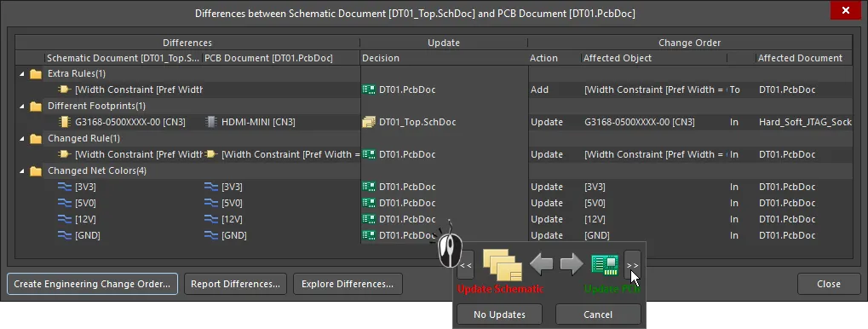Click the Explore Differences button
The height and width of the screenshot is (329, 868).
(348, 284)
